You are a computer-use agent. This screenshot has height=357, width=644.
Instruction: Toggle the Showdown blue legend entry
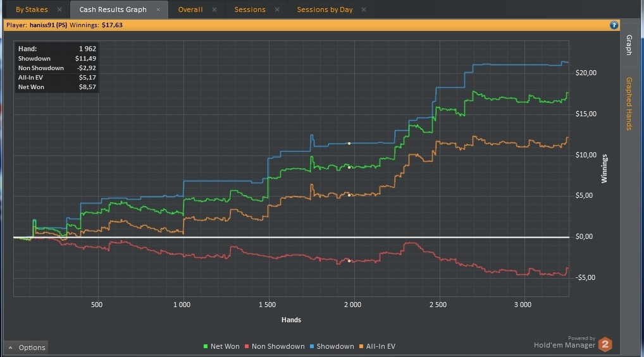pos(332,346)
